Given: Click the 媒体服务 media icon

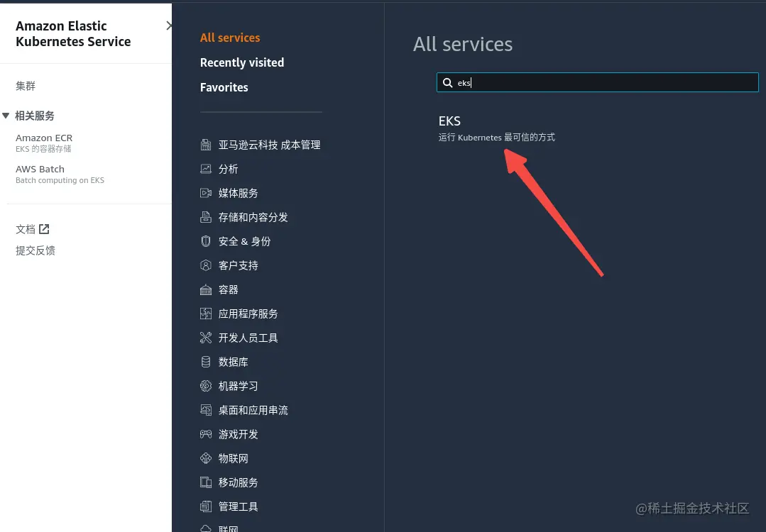Looking at the screenshot, I should [x=206, y=193].
